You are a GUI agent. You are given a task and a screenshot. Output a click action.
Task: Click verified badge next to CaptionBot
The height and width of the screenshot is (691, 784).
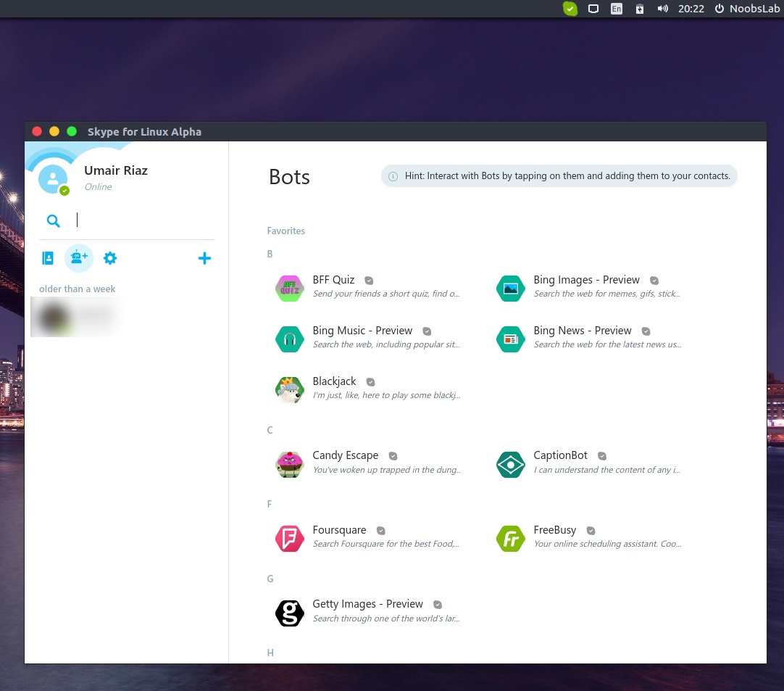602,456
